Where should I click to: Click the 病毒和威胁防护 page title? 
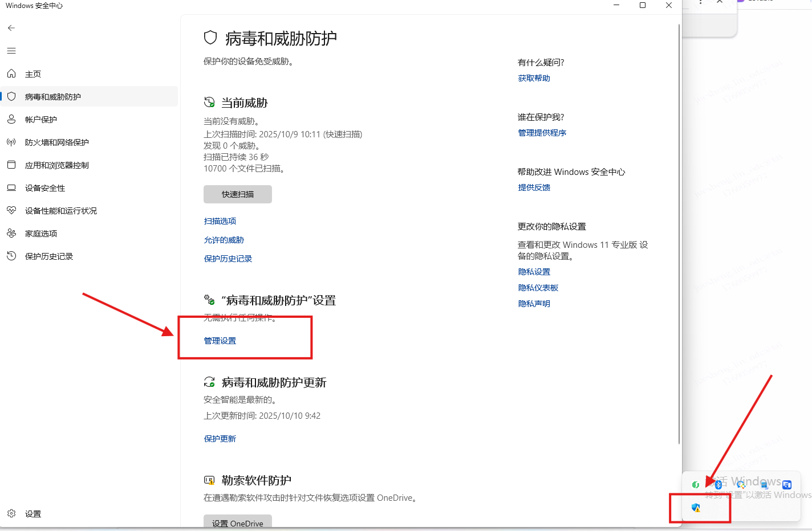(x=281, y=38)
